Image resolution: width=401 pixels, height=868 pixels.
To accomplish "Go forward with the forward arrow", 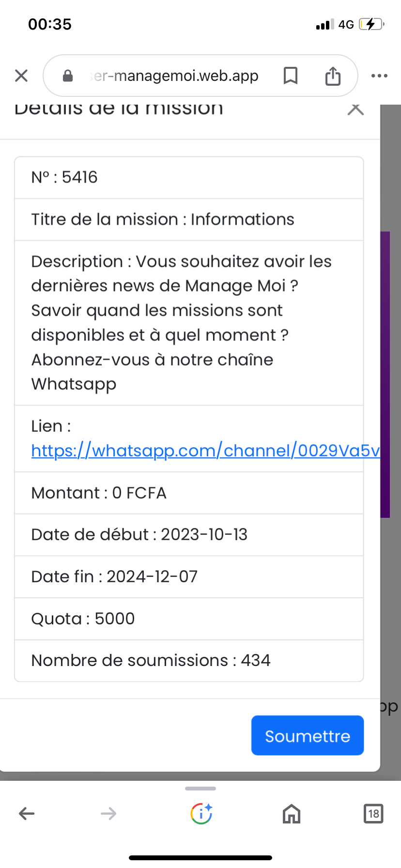I will 108,813.
